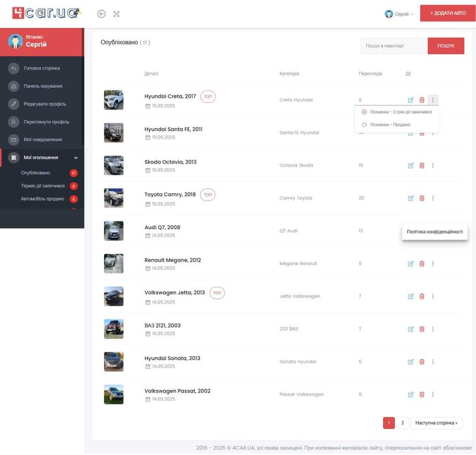Click the ВАЗ 2121 car thumbnail
This screenshot has width=476, height=455.
(x=114, y=329)
